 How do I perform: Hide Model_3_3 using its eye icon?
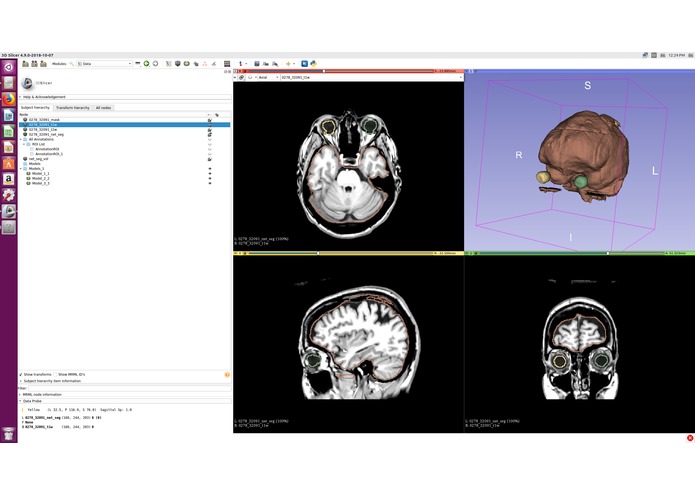tap(210, 183)
